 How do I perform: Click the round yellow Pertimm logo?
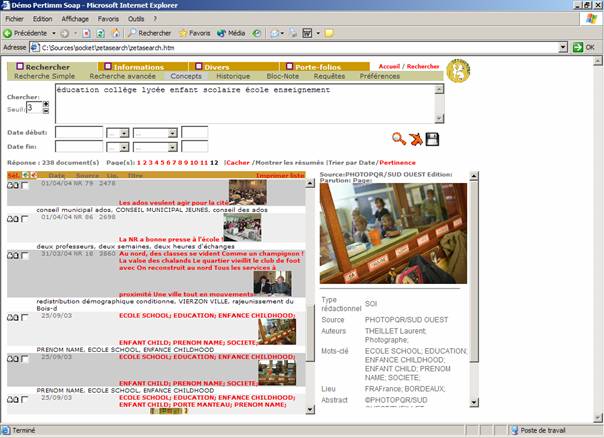(458, 71)
